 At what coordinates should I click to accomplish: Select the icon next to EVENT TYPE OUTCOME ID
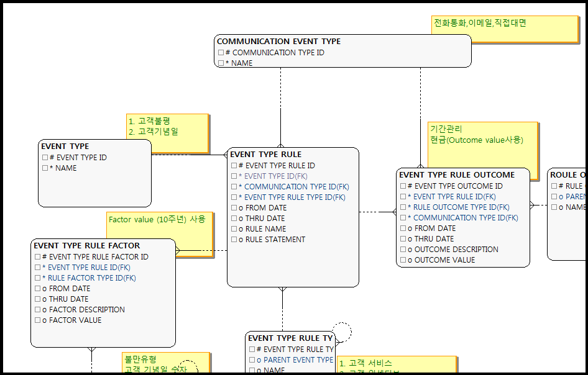click(403, 186)
